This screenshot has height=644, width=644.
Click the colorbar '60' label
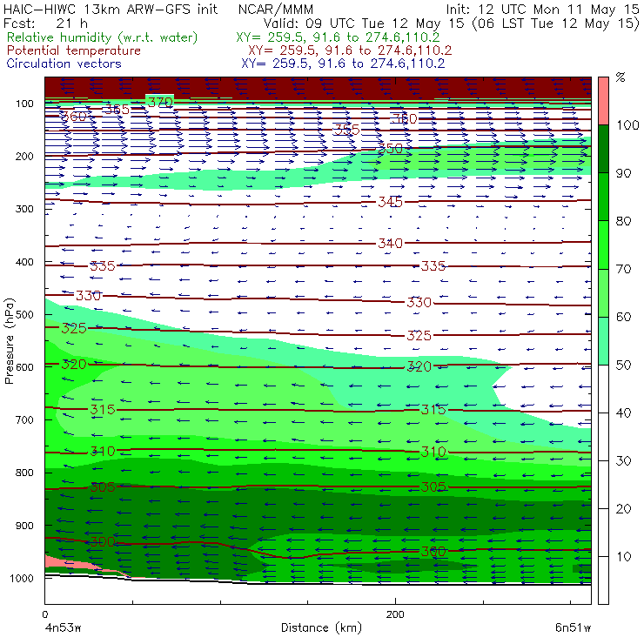click(623, 317)
